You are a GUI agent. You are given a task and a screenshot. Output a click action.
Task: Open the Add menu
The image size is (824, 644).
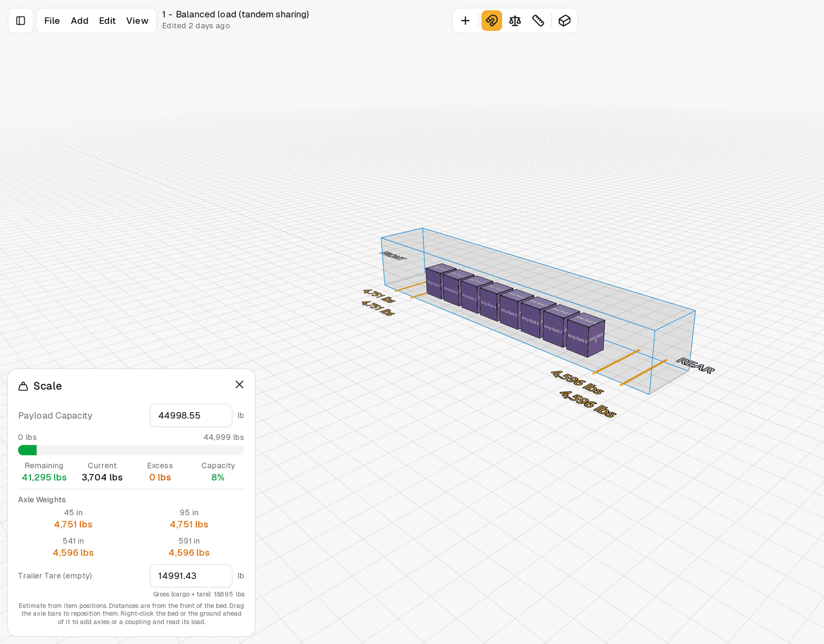pos(80,21)
